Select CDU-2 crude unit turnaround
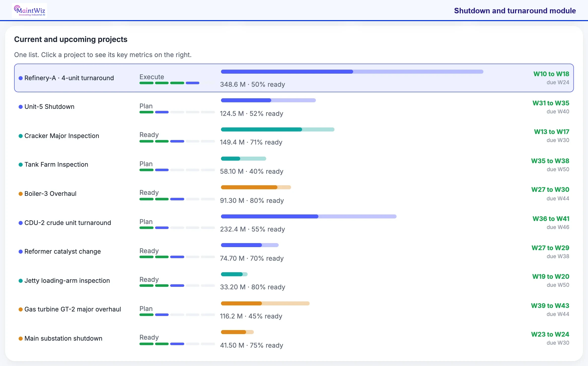The height and width of the screenshot is (366, 588). tap(294, 223)
